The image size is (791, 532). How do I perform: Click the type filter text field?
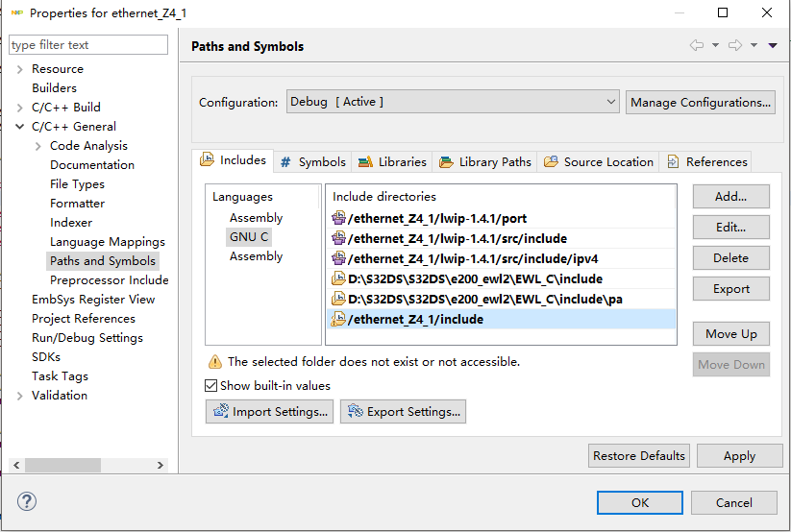click(x=87, y=45)
